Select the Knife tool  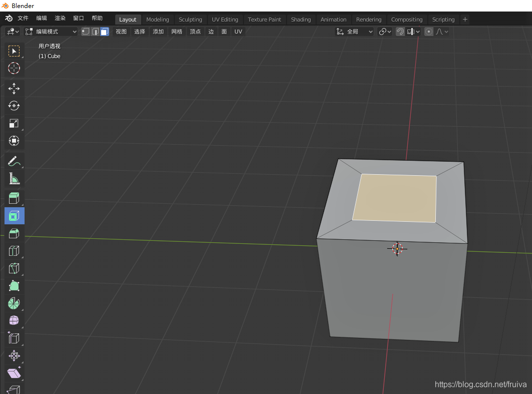pyautogui.click(x=14, y=268)
